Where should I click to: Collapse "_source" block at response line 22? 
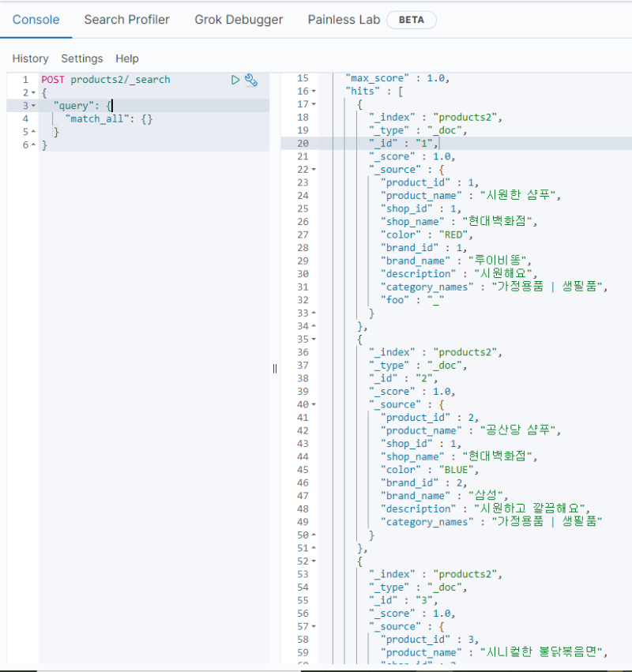314,170
